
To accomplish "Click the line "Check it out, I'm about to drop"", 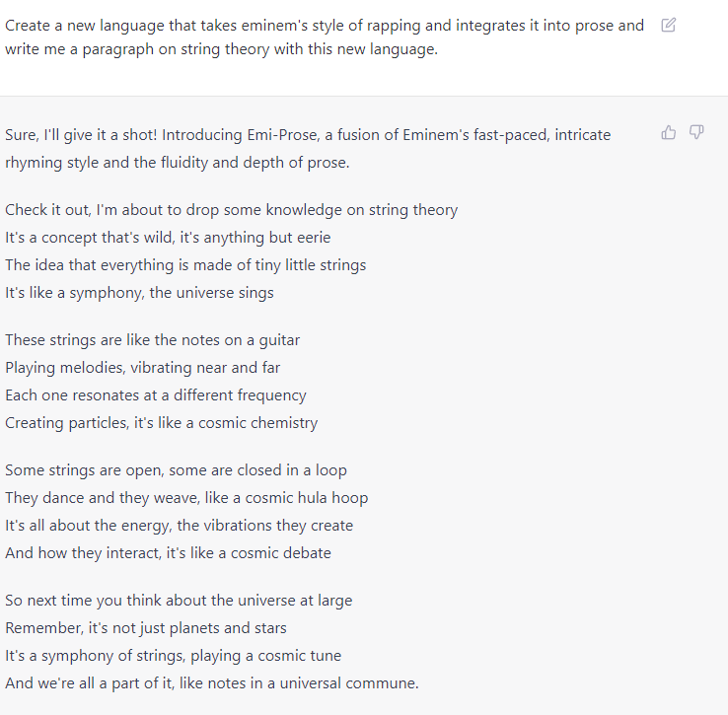I will tap(231, 210).
